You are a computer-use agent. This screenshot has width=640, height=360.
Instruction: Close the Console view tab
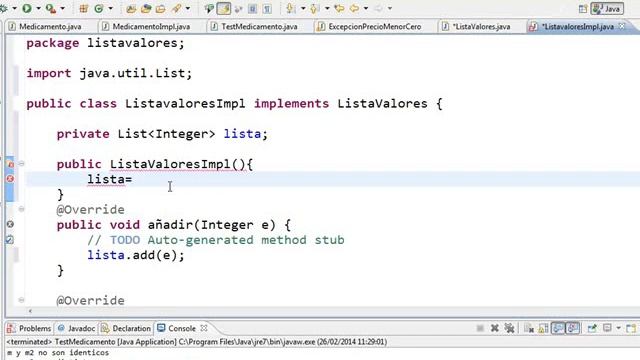pos(204,328)
